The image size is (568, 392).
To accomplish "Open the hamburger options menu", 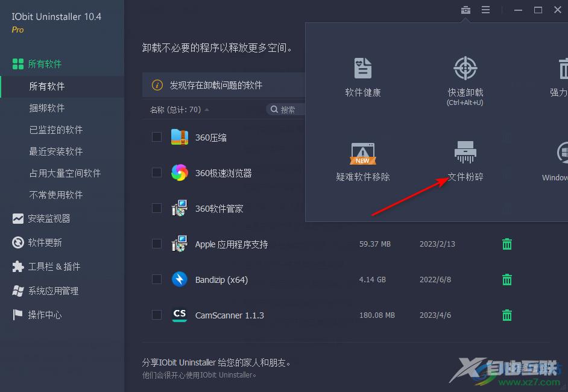I will (x=485, y=10).
